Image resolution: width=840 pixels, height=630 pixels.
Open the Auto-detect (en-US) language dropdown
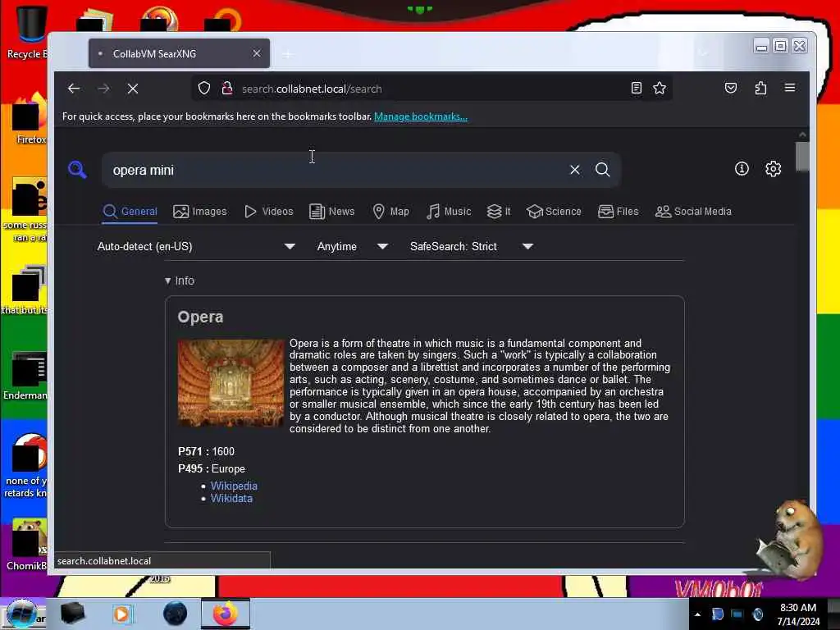pos(196,246)
